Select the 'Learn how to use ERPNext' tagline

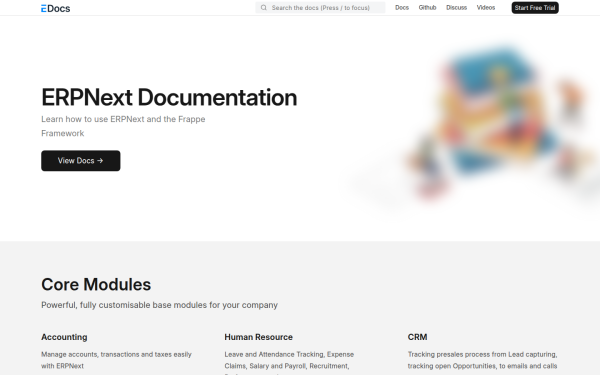pyautogui.click(x=123, y=126)
